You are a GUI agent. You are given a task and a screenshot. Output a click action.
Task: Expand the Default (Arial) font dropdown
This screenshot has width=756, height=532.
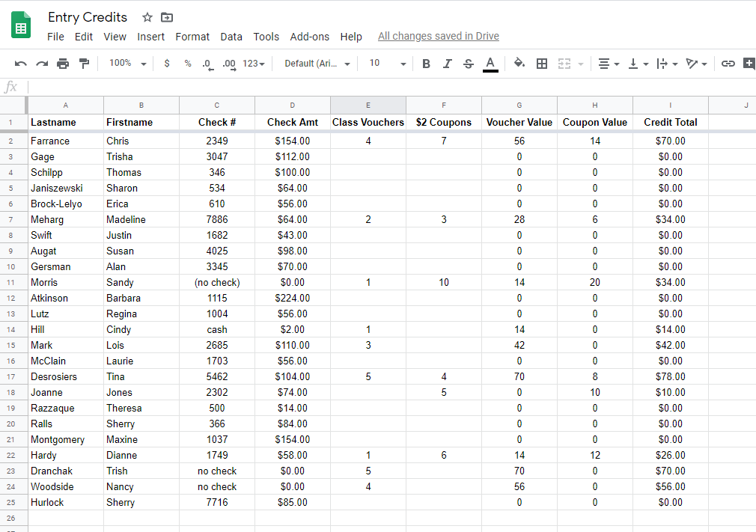click(x=317, y=64)
